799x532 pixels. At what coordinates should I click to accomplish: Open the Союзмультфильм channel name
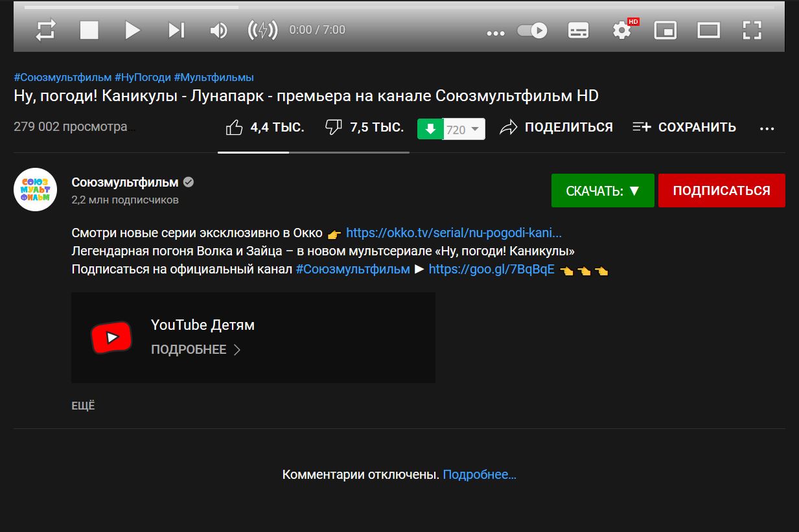point(126,183)
